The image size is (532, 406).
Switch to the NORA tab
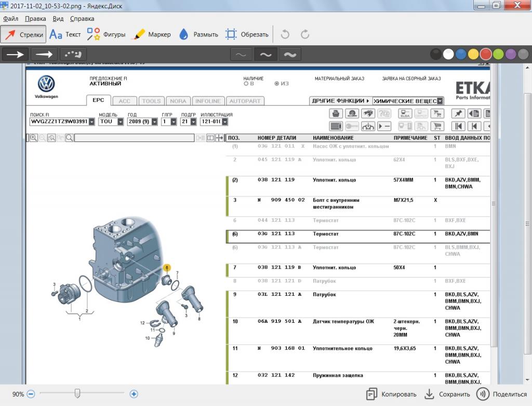[178, 101]
